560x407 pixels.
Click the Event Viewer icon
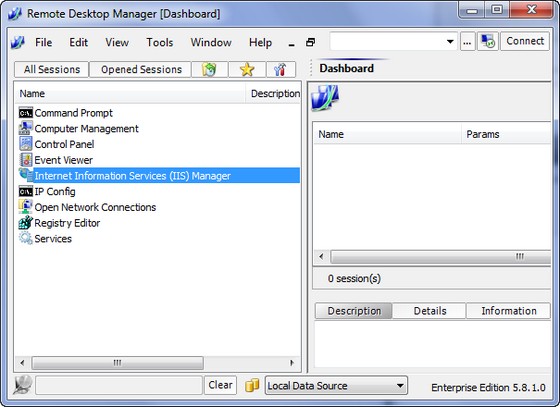click(x=25, y=160)
